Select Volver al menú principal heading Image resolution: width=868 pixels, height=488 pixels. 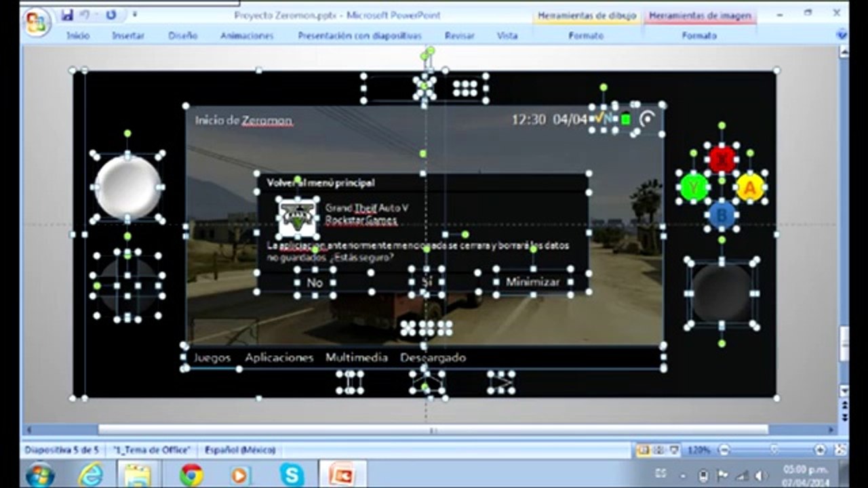click(x=320, y=182)
